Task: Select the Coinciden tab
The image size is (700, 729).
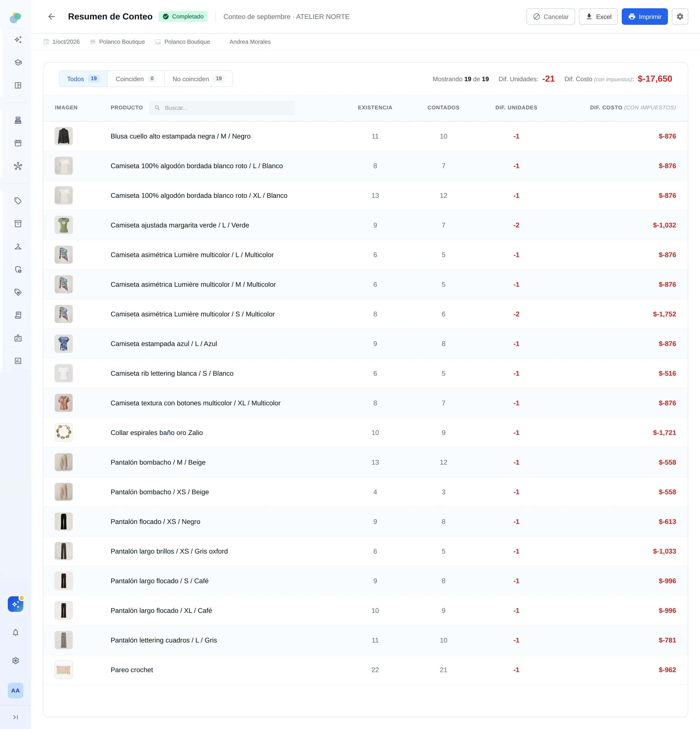Action: tap(136, 79)
